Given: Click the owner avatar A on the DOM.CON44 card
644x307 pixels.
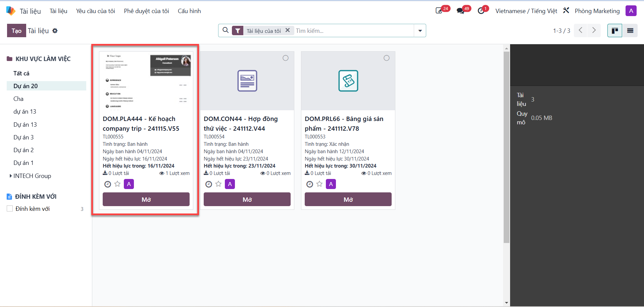Looking at the screenshot, I should (230, 184).
